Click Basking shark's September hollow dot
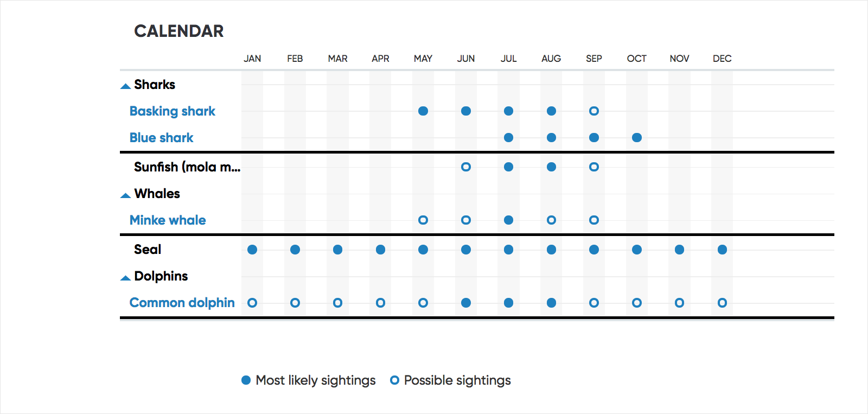This screenshot has width=868, height=414. [x=594, y=111]
